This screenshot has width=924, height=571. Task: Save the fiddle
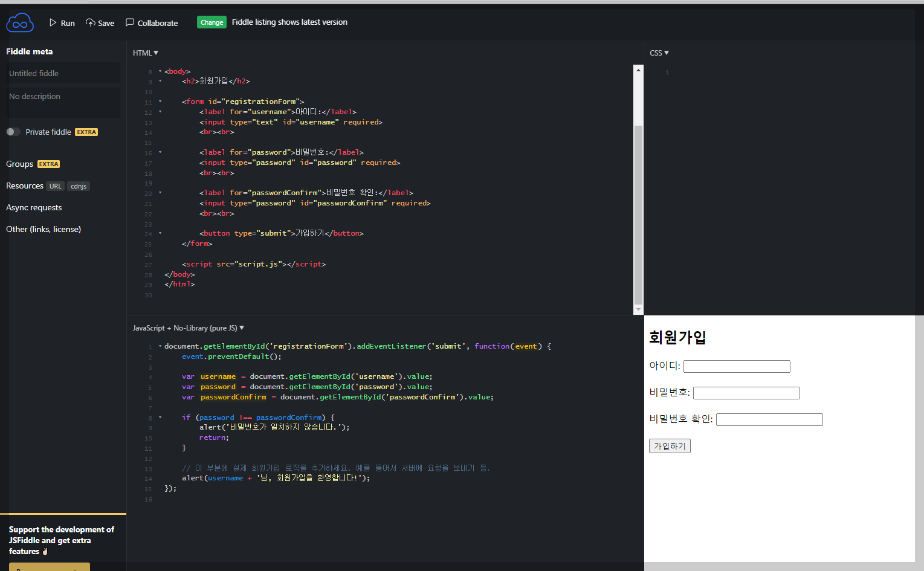click(x=100, y=23)
